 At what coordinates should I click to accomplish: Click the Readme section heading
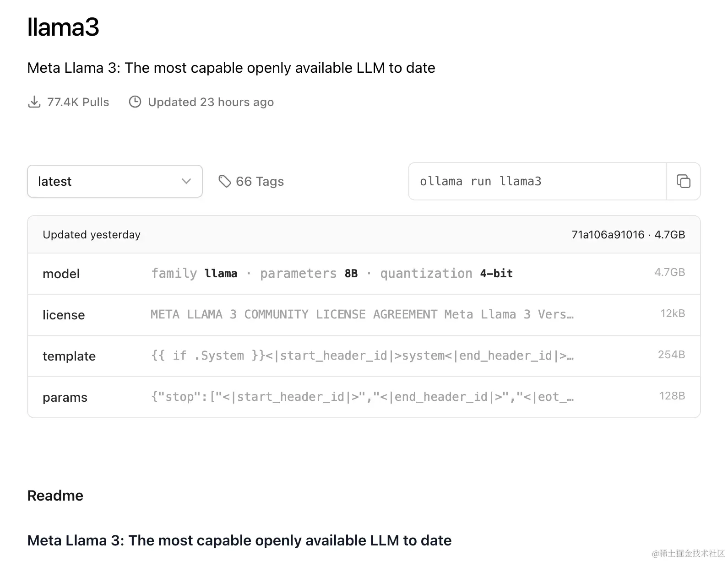point(55,496)
